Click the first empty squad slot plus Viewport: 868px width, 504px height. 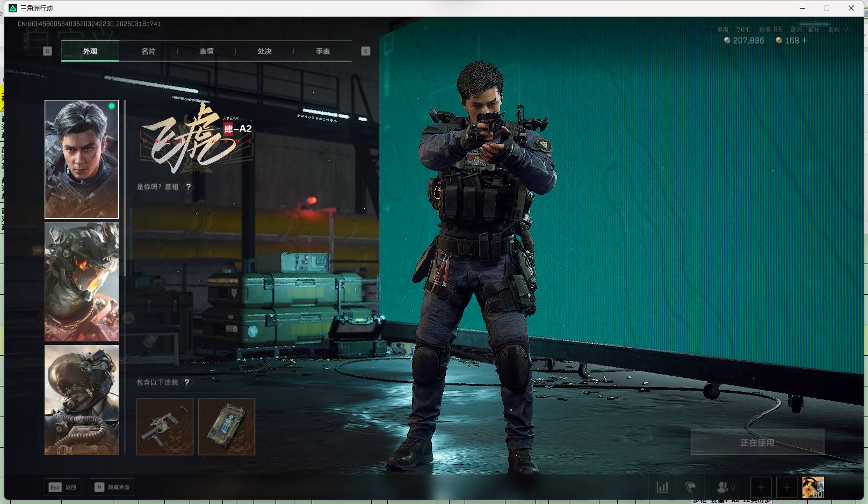[x=761, y=487]
